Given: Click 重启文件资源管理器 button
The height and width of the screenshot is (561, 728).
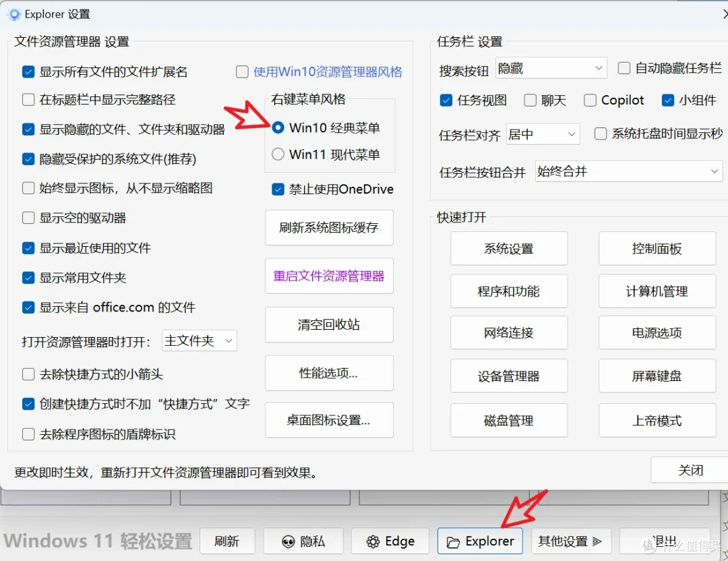Looking at the screenshot, I should 329,276.
